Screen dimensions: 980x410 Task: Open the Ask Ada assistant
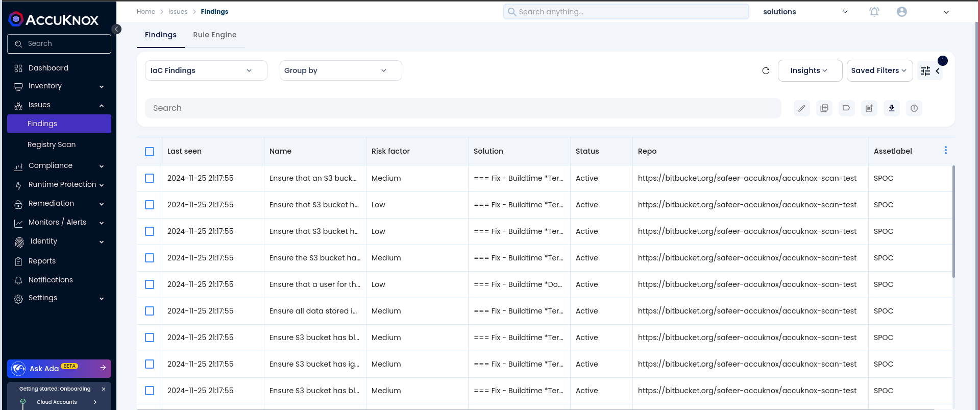[59, 368]
